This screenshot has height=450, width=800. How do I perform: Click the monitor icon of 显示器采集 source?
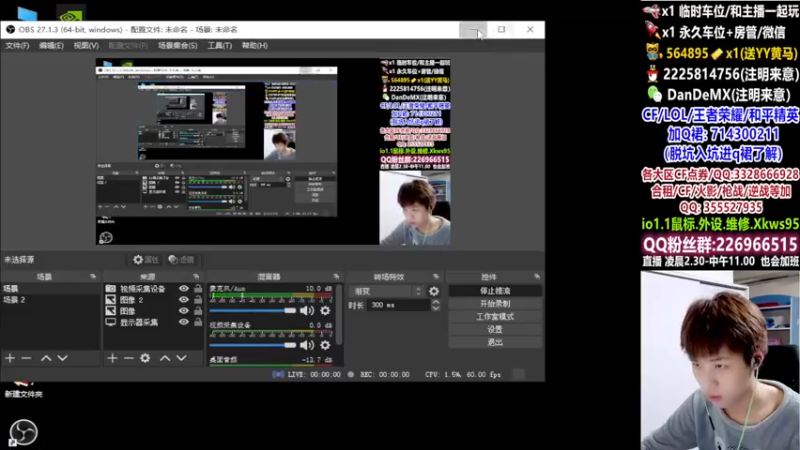[111, 322]
